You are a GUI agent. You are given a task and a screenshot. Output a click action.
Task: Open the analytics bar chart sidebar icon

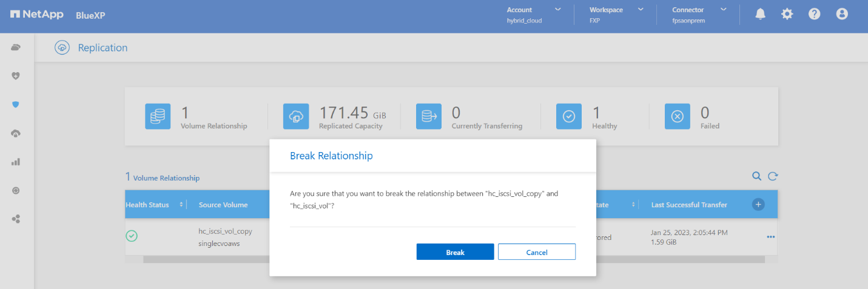(16, 162)
